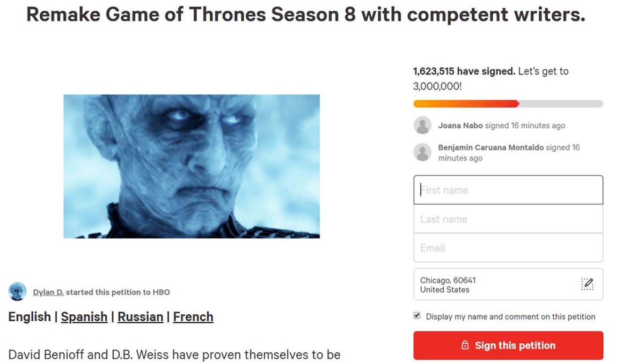Click the Chicago, 60641 location box
Screen dimensions: 644x362
point(494,284)
